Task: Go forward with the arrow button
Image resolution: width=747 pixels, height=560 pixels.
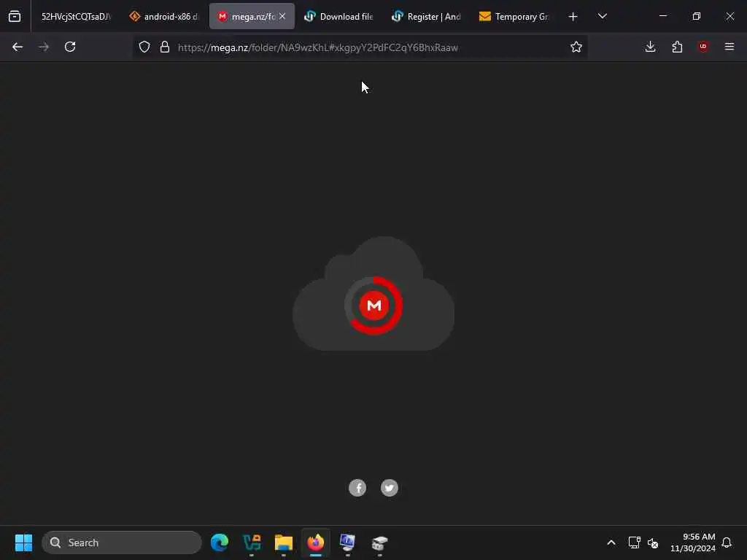Action: 44,47
